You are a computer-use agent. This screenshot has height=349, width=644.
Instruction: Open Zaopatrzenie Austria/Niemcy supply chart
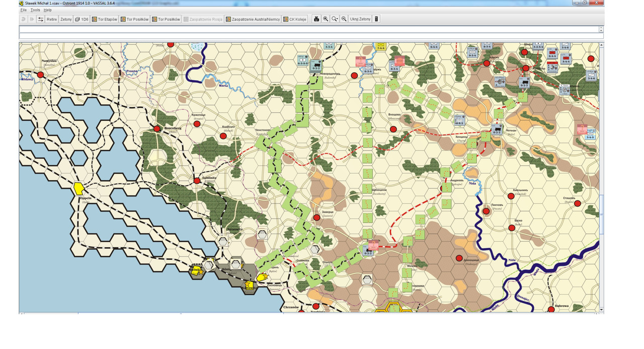(x=253, y=19)
